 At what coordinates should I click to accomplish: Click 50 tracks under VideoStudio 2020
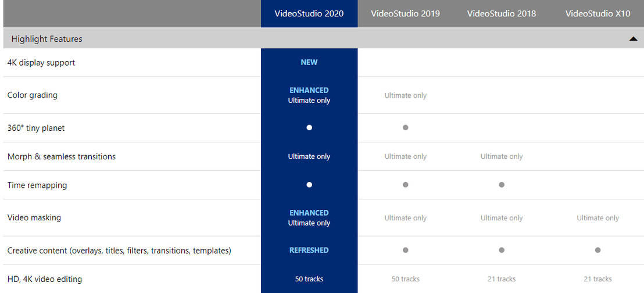pos(309,279)
